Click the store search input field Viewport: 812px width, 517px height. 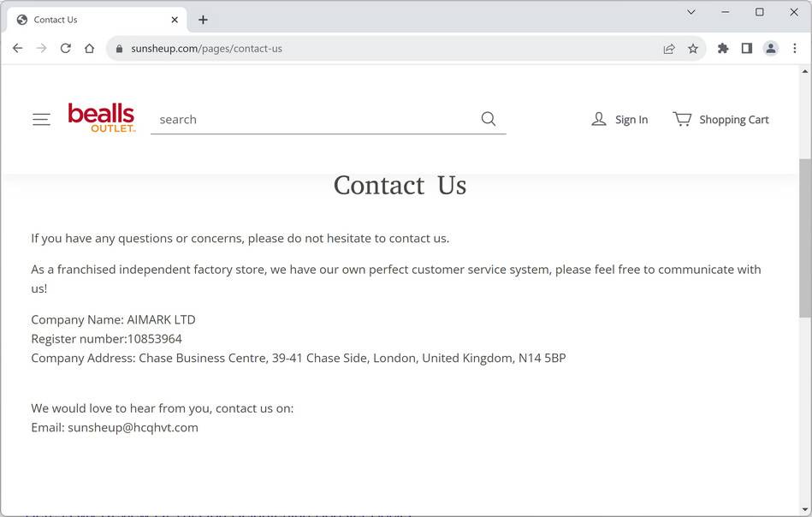tap(313, 120)
